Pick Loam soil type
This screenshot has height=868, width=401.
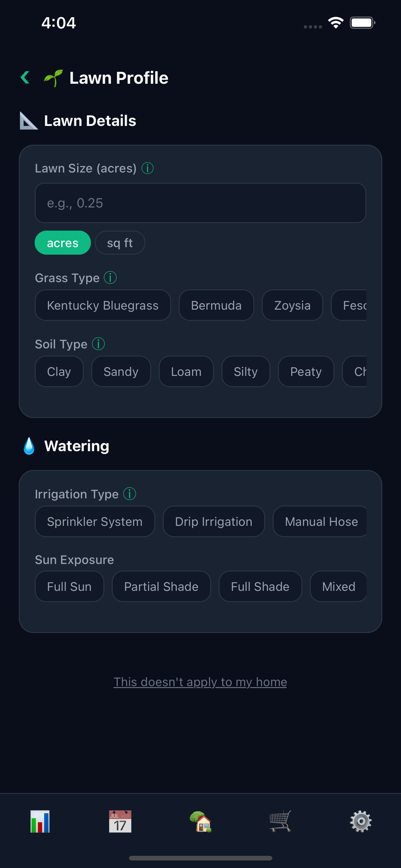click(186, 371)
